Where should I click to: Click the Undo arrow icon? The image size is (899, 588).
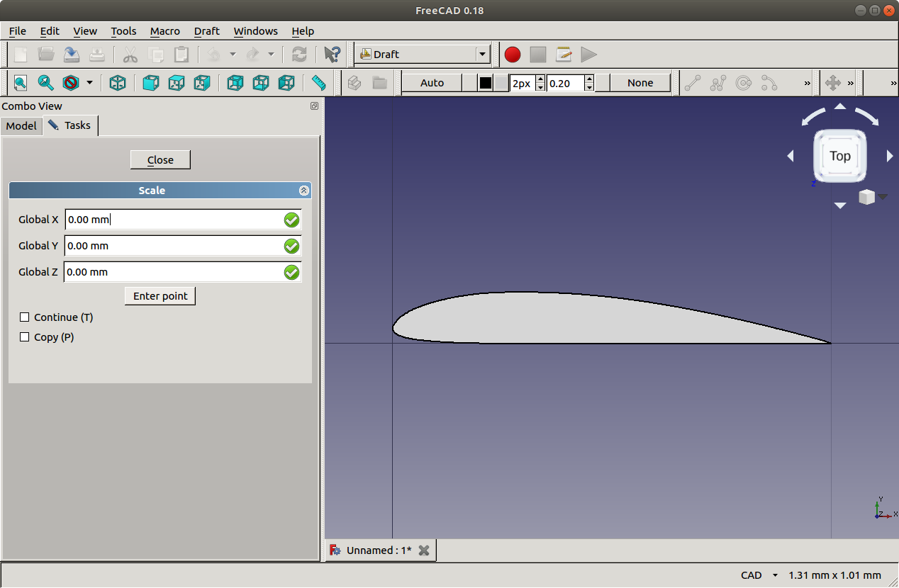click(214, 55)
